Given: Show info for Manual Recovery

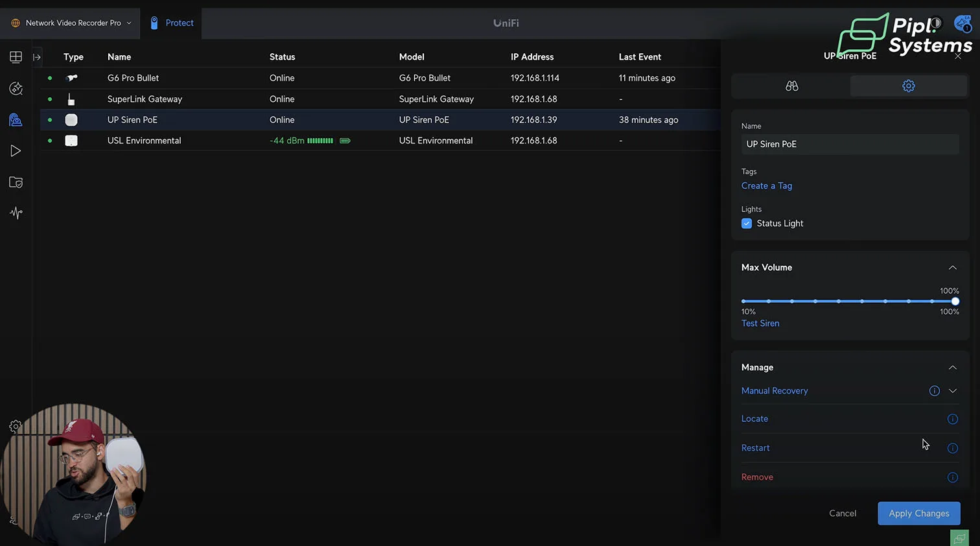Looking at the screenshot, I should click(x=934, y=390).
